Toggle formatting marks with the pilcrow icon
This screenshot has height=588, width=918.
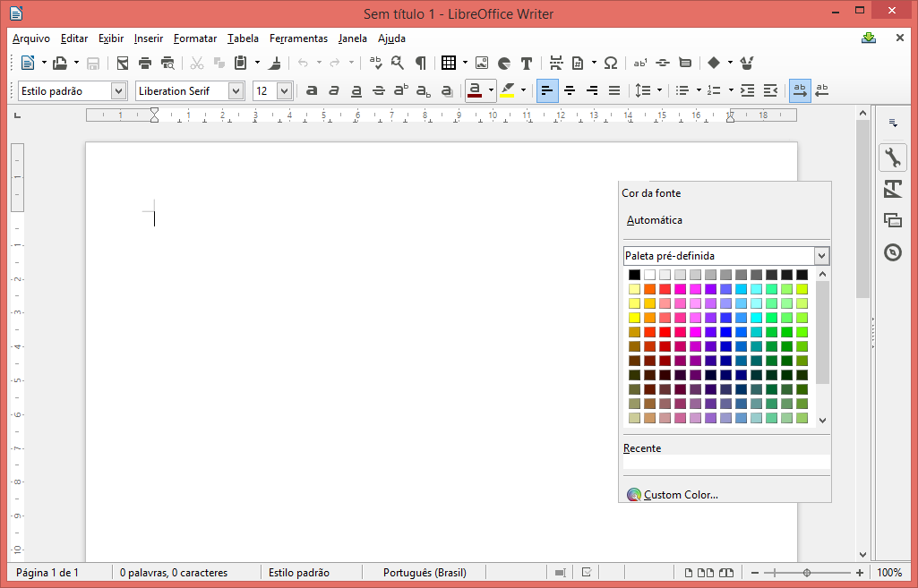tap(420, 63)
